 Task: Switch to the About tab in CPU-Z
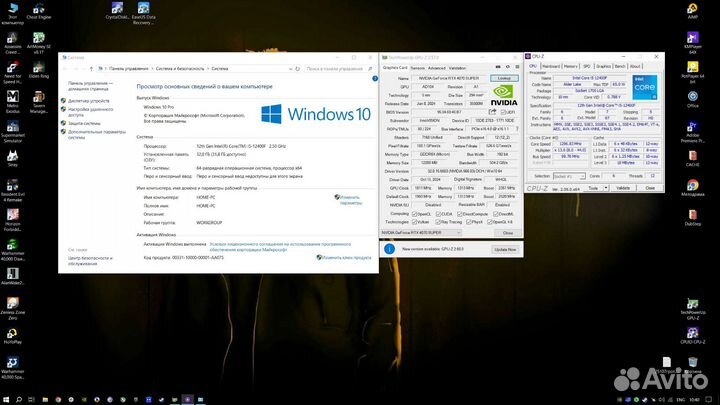click(635, 67)
